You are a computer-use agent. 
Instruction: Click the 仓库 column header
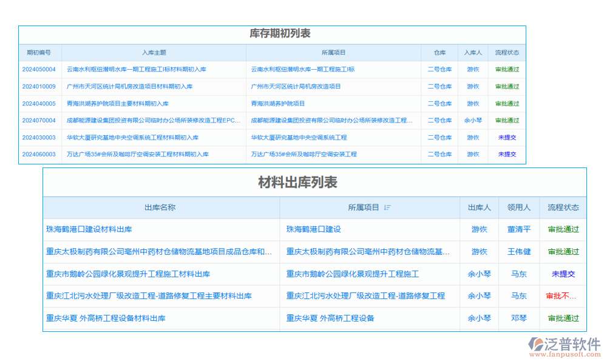pos(439,52)
